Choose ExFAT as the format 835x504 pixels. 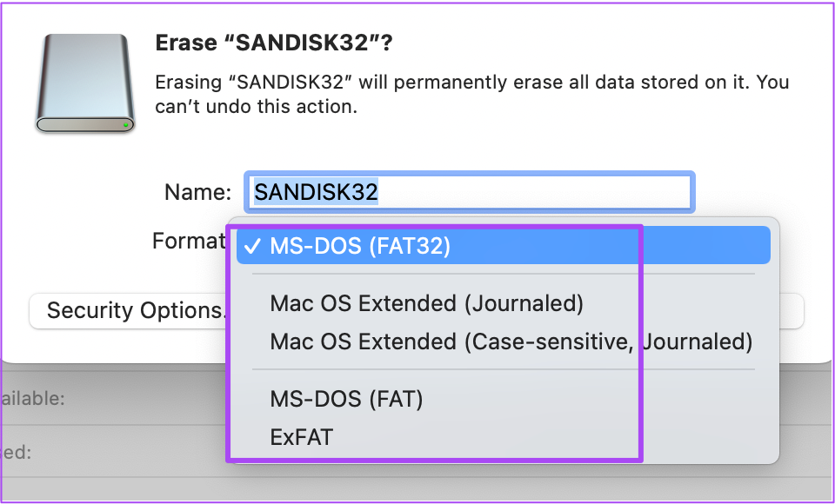click(301, 436)
